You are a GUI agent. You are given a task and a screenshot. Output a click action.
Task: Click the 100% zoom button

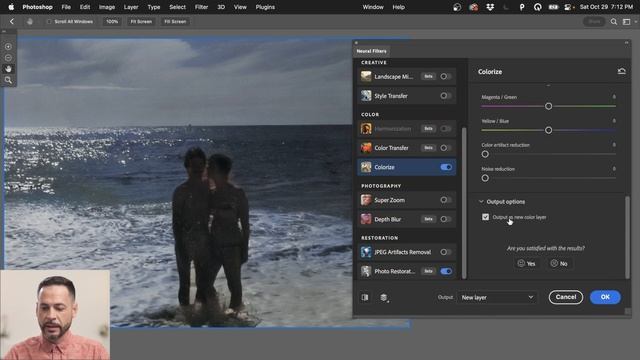coord(112,22)
